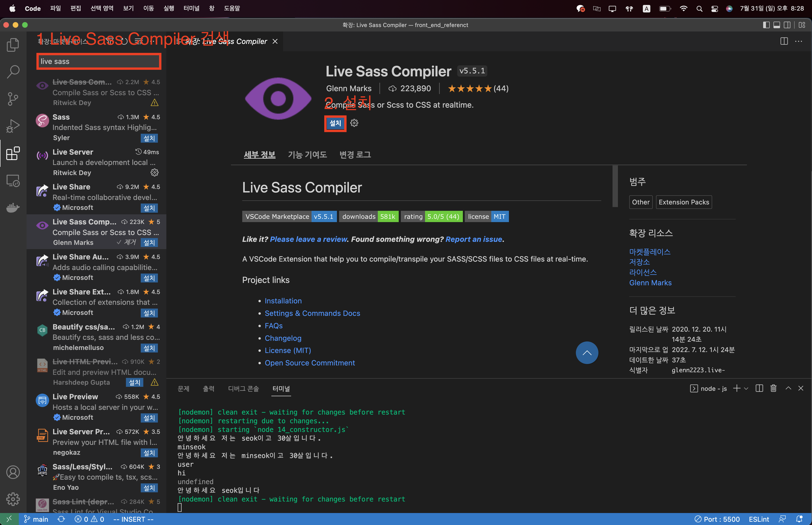The height and width of the screenshot is (525, 812).
Task: Open the 터미널 menu in menu bar
Action: point(191,8)
